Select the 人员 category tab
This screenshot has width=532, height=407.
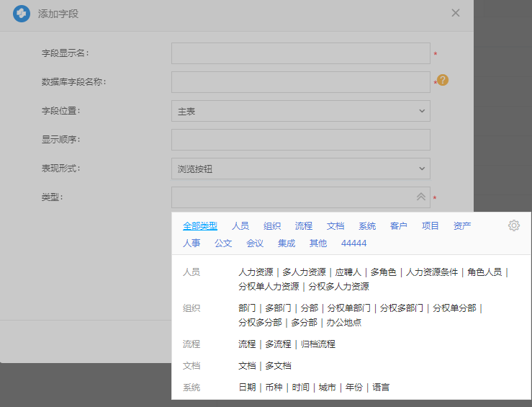pos(240,225)
